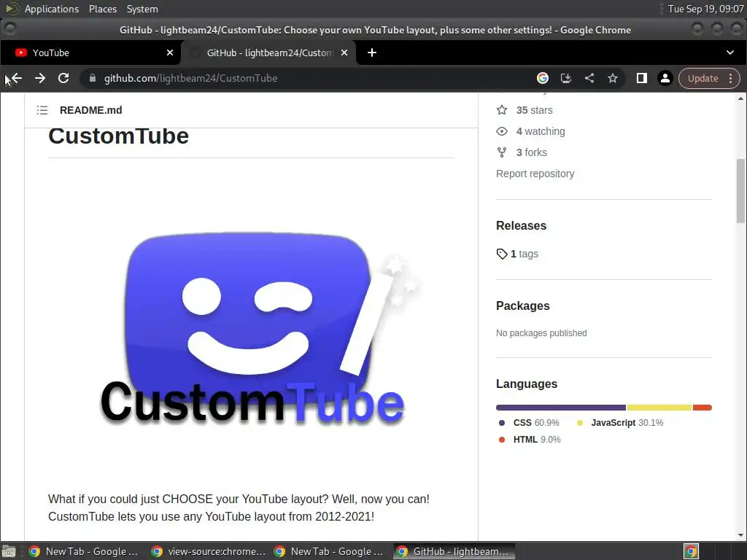The image size is (747, 560).
Task: Open the Applications menu
Action: click(x=52, y=9)
